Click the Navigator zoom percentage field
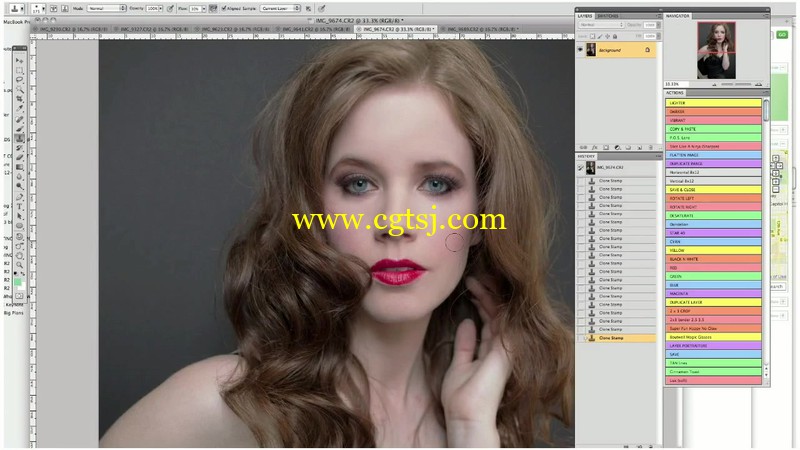The image size is (800, 450). point(677,84)
